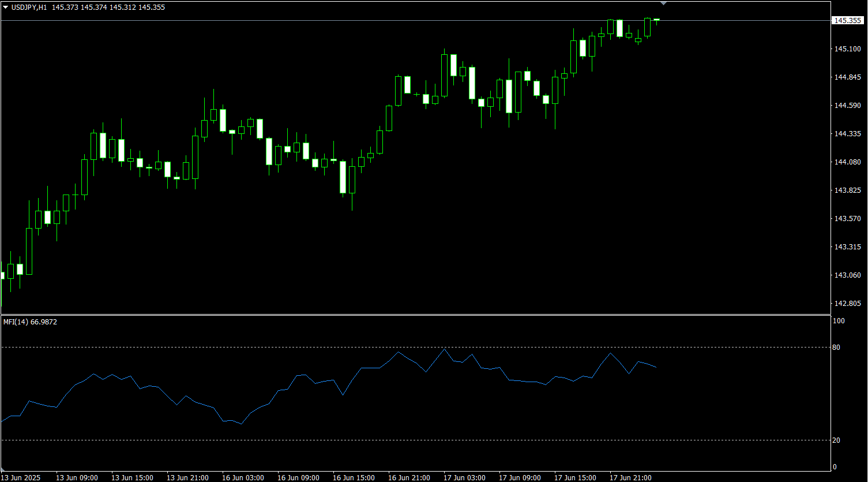
Task: Click the 143.825 price scale label
Action: tap(848, 190)
